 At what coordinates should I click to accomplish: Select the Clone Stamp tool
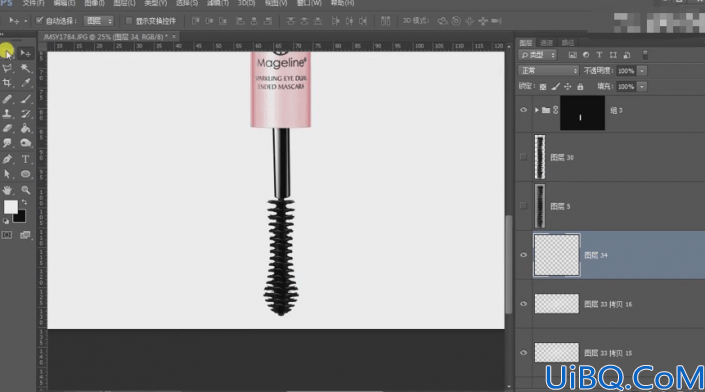click(x=7, y=114)
